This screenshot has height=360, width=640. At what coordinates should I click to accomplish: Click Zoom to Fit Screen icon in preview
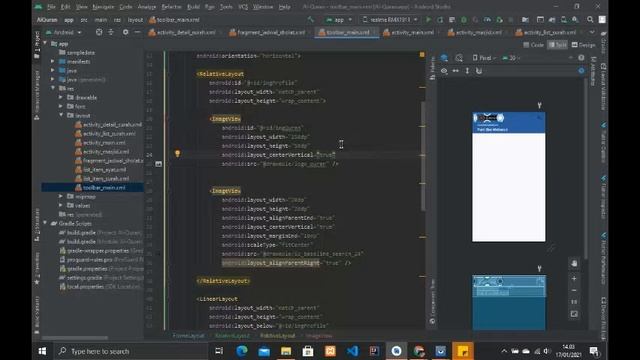574,314
